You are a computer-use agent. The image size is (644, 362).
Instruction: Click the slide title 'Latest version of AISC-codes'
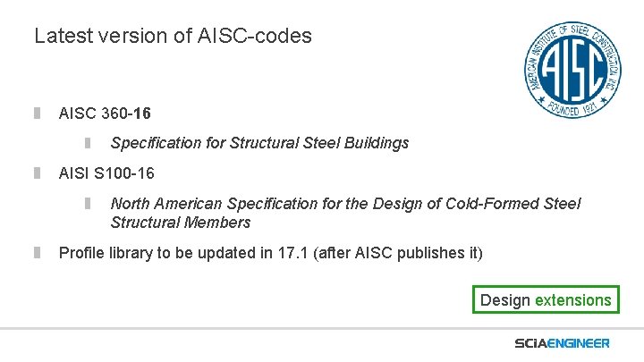coord(173,36)
